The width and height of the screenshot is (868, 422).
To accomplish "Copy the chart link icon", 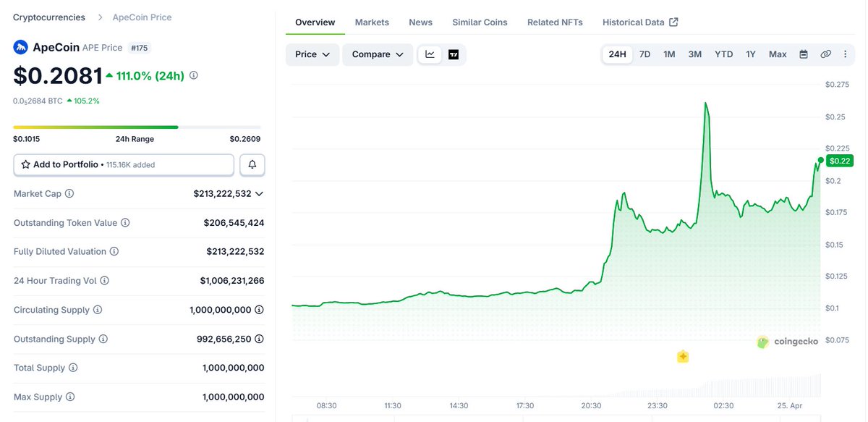I will [825, 54].
